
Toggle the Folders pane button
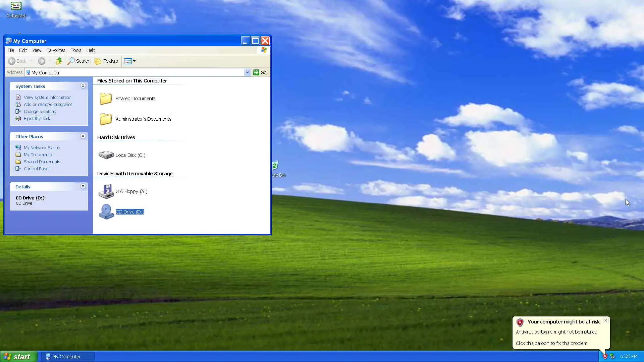(x=106, y=61)
